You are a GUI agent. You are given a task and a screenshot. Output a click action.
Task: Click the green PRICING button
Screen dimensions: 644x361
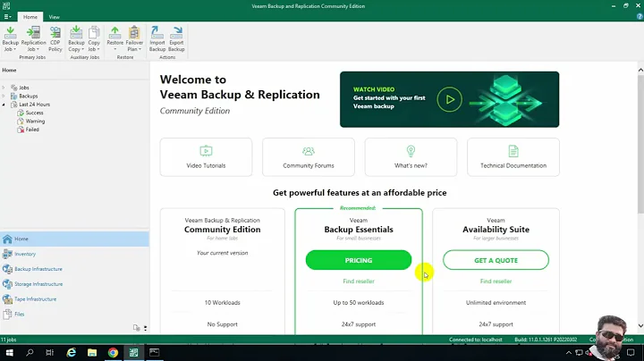coord(359,260)
